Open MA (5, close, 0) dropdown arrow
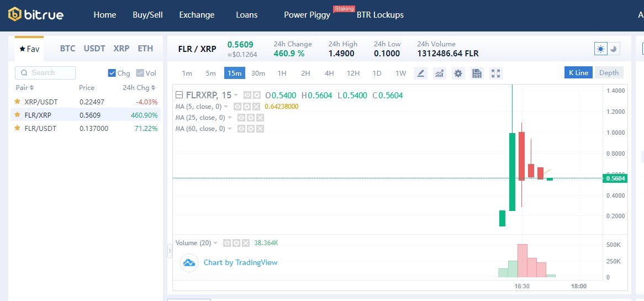Viewport: 644px width, 301px height. point(226,107)
